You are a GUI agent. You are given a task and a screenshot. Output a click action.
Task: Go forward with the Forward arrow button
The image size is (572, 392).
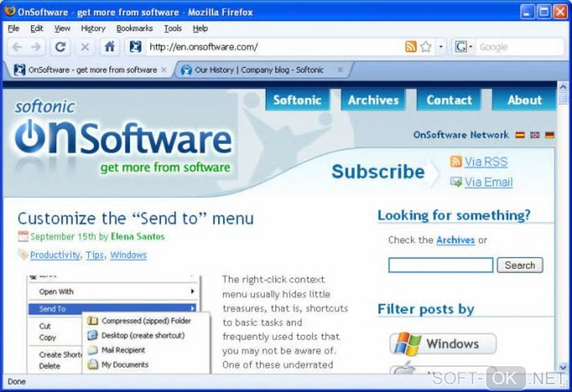pos(36,47)
